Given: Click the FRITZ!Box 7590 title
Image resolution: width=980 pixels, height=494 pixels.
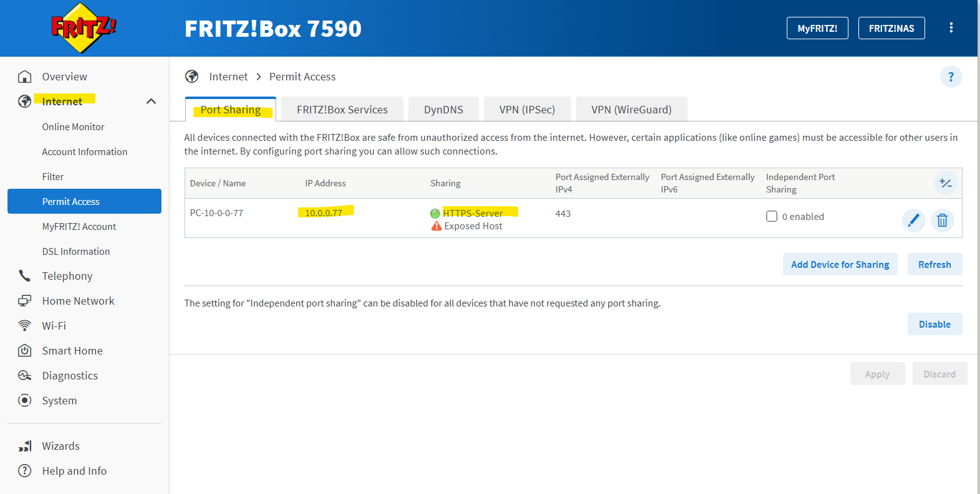Looking at the screenshot, I should pyautogui.click(x=273, y=29).
